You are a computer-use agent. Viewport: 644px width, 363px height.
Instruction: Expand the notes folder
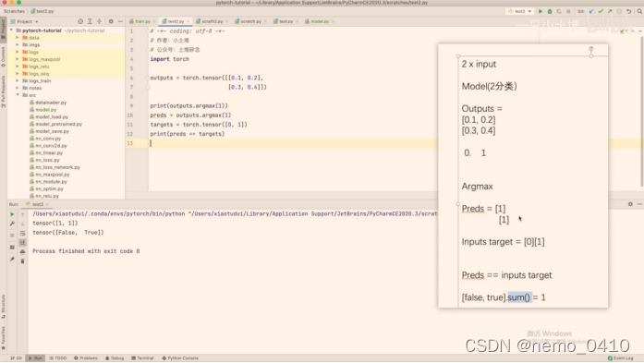(18, 88)
